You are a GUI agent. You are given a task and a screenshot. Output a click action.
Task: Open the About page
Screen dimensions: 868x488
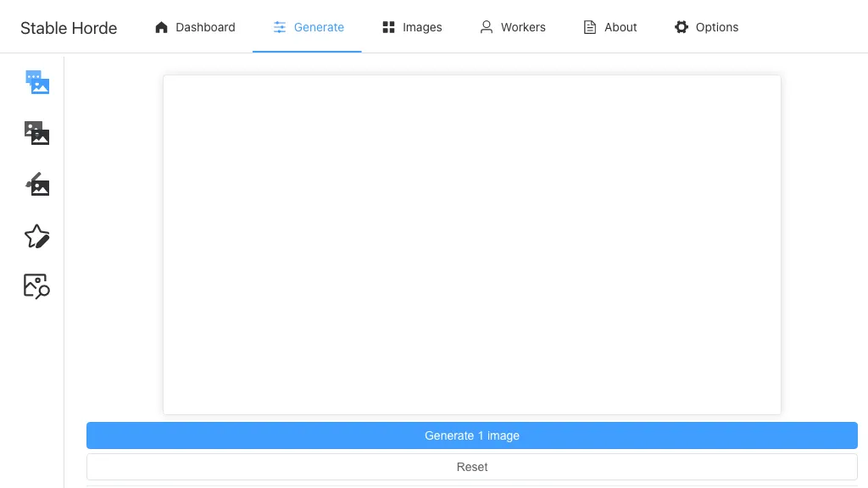[x=619, y=26]
